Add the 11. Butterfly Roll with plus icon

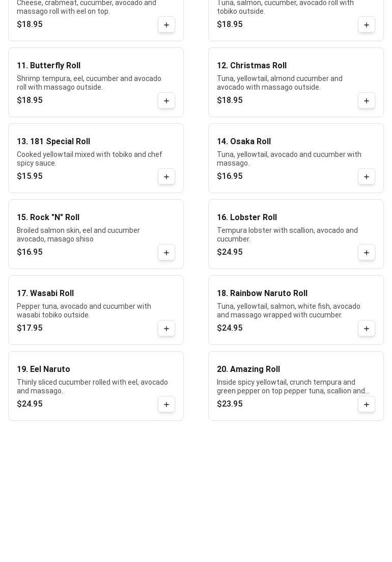tap(166, 101)
